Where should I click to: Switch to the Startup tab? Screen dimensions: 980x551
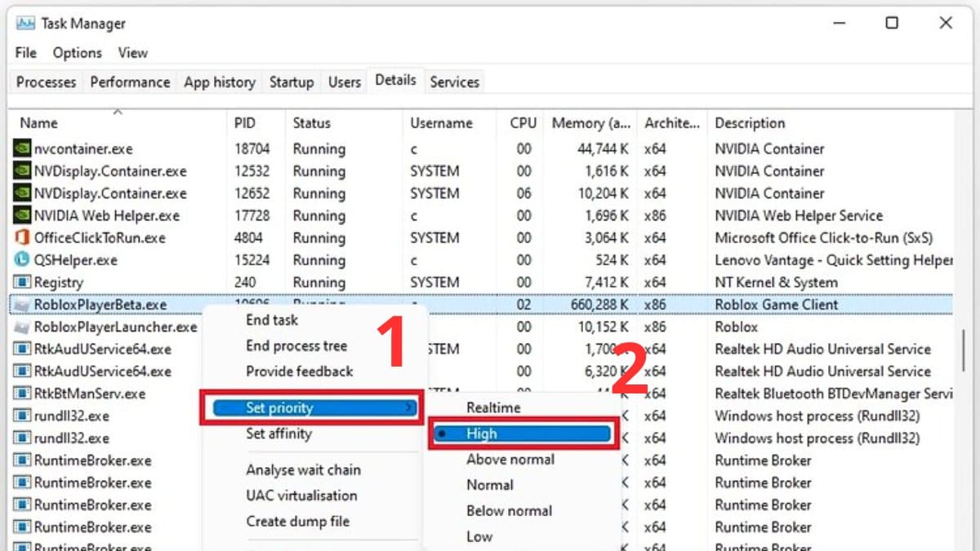coord(292,82)
